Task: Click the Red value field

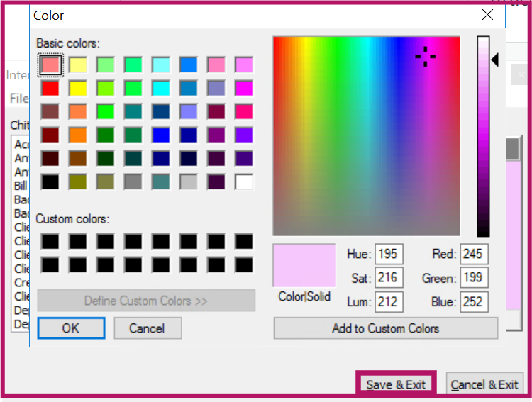Action: click(x=474, y=254)
